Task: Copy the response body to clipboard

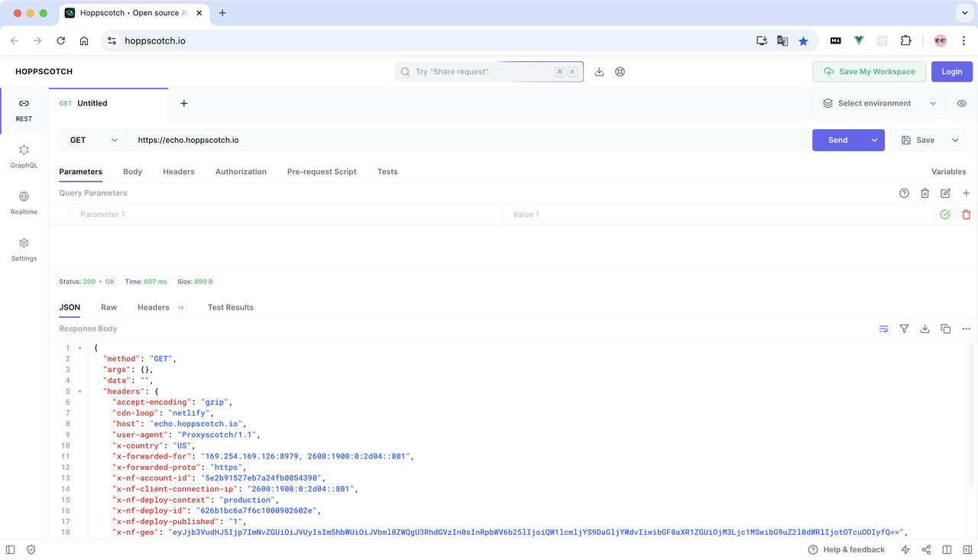Action: [945, 329]
